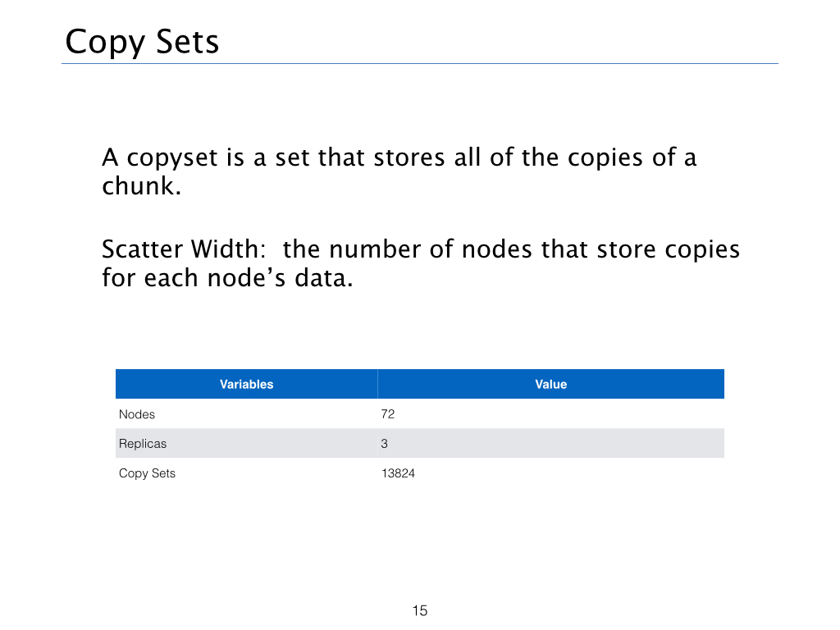Viewport: 840px width, 630px height.
Task: Click the word 'chunk.' in first paragraph
Action: [142, 186]
